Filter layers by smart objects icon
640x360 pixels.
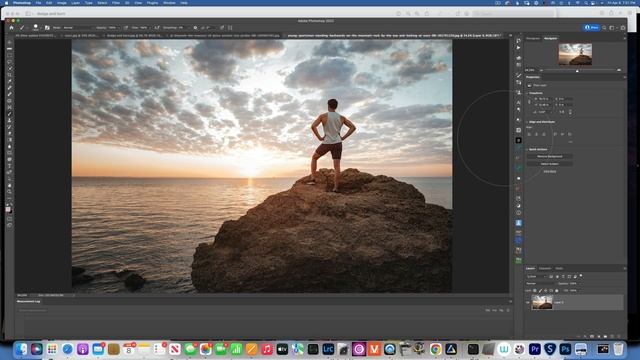575,276
